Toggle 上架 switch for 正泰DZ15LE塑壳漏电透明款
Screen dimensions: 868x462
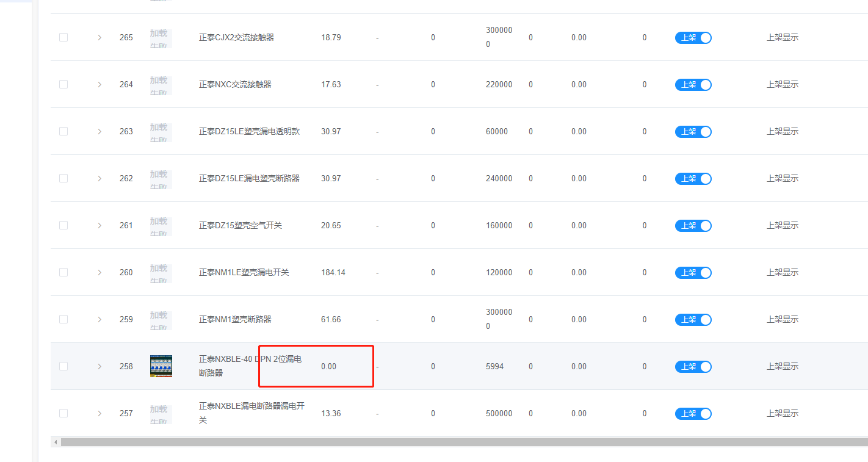coord(693,132)
